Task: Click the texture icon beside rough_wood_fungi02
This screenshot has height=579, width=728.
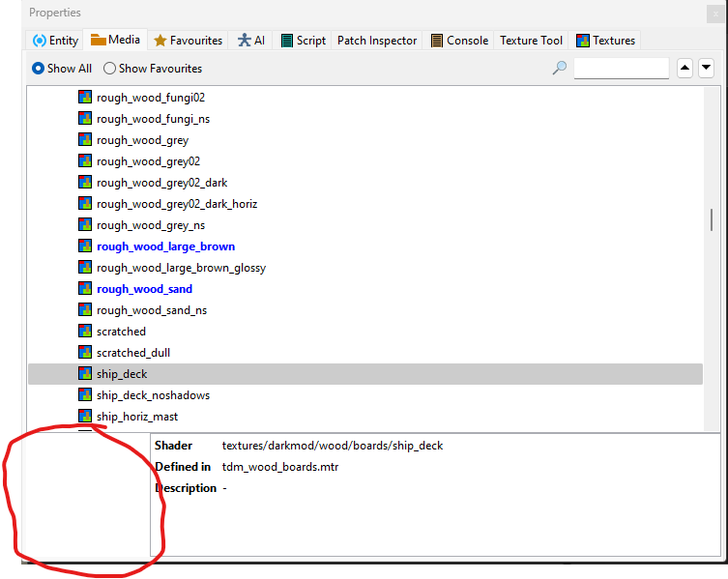Action: point(85,98)
